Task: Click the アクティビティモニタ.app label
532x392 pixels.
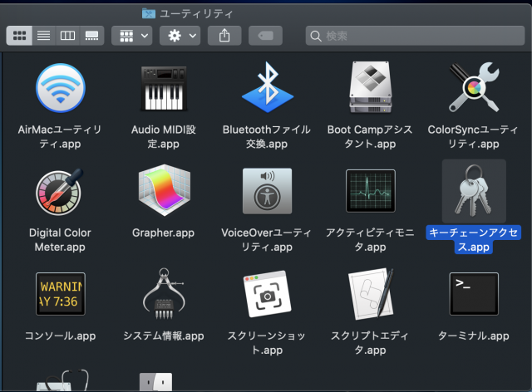Action: coord(370,240)
